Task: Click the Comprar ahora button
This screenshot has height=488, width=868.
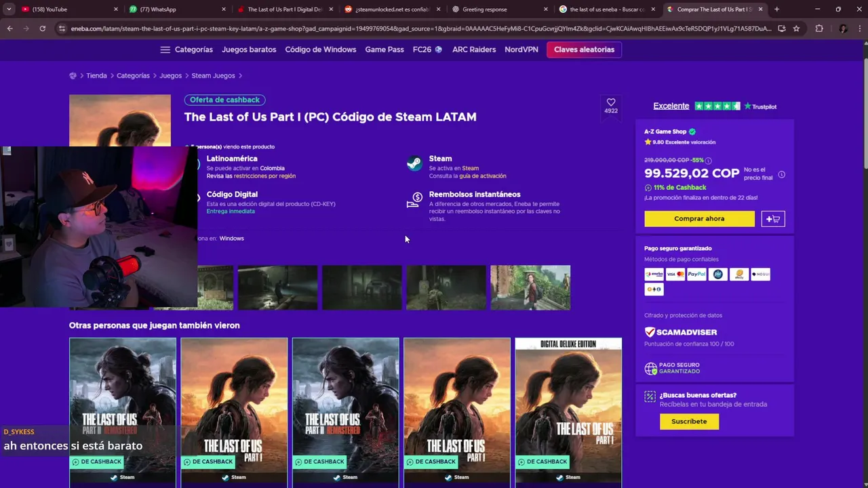Action: pyautogui.click(x=699, y=219)
